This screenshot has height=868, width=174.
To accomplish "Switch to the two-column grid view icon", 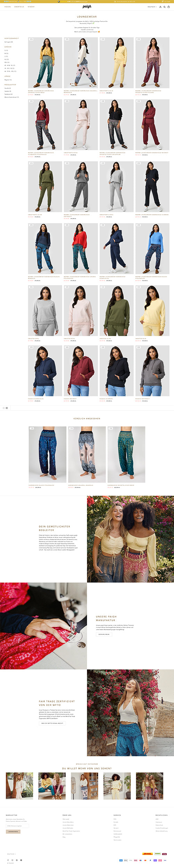I will tap(3, 408).
